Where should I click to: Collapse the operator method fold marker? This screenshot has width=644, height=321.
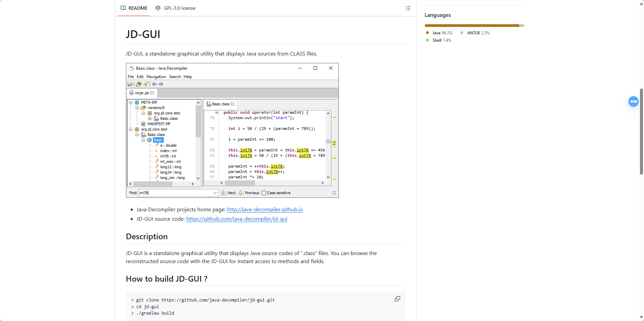coord(217,112)
